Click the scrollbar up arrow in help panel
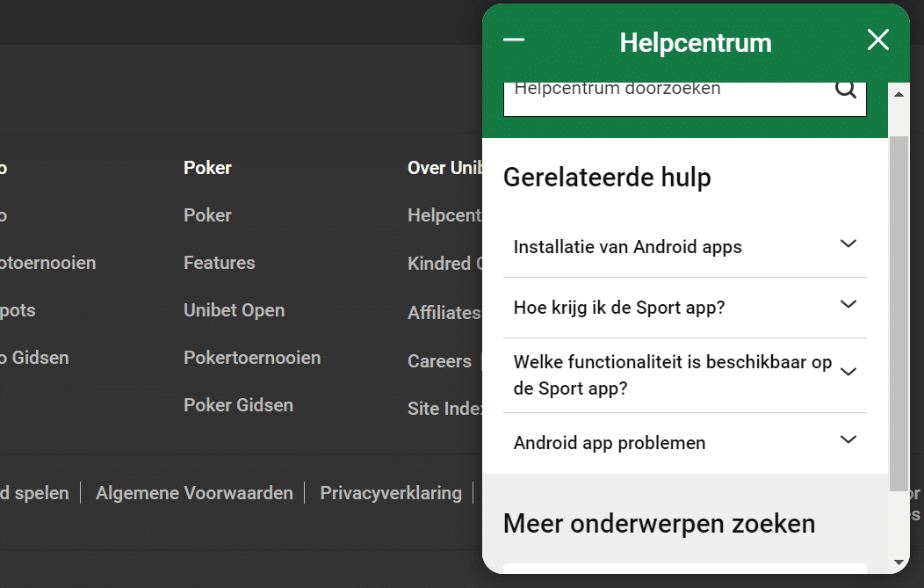 (899, 91)
